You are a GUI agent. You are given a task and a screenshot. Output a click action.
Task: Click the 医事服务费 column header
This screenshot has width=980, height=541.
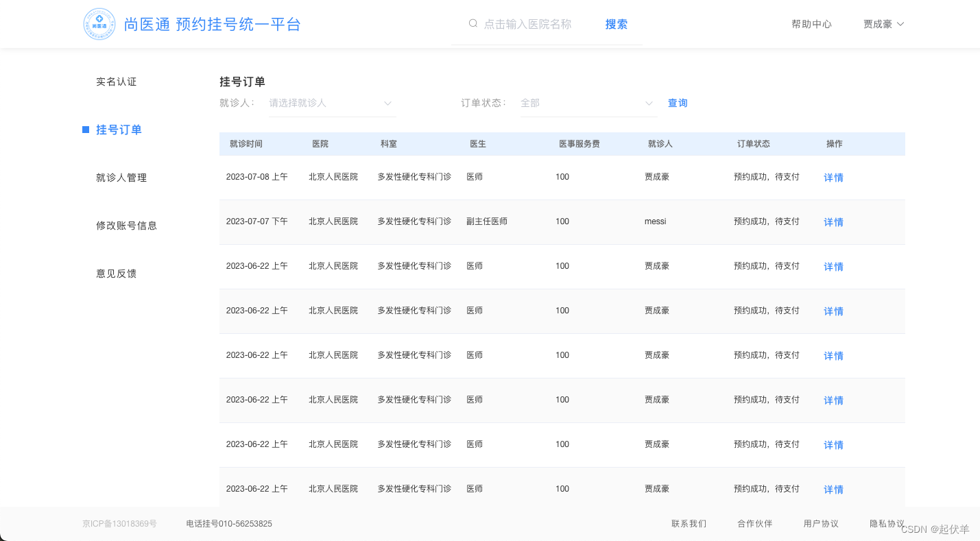pyautogui.click(x=579, y=144)
